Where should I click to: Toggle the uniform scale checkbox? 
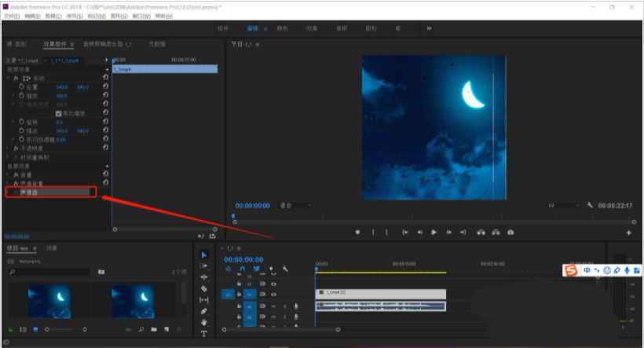click(58, 113)
